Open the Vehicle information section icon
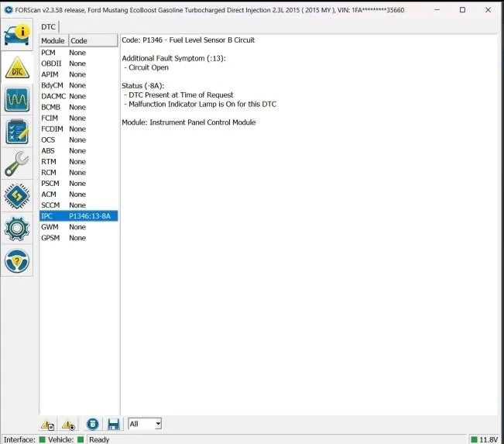The image size is (504, 444). [17, 35]
